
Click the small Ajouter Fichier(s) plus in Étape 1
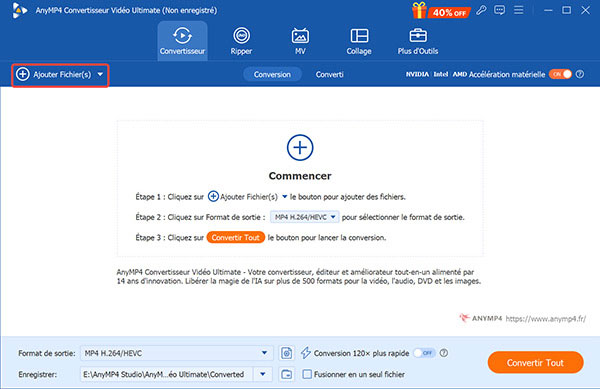click(x=213, y=197)
